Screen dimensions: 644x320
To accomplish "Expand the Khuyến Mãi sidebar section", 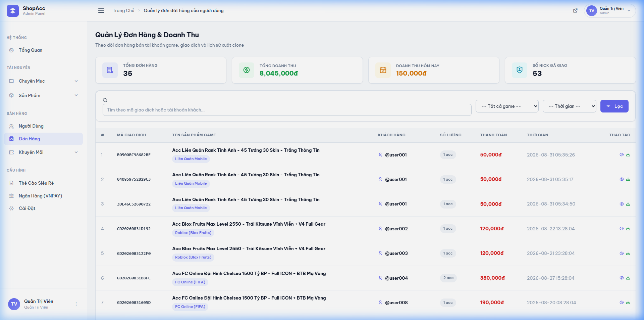I will (x=43, y=152).
